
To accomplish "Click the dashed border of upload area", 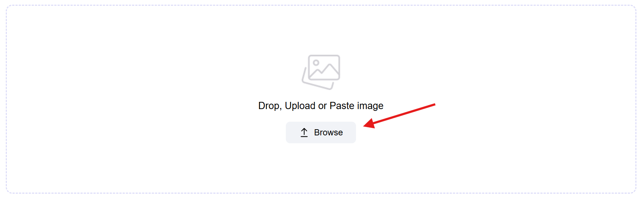I will [x=320, y=5].
